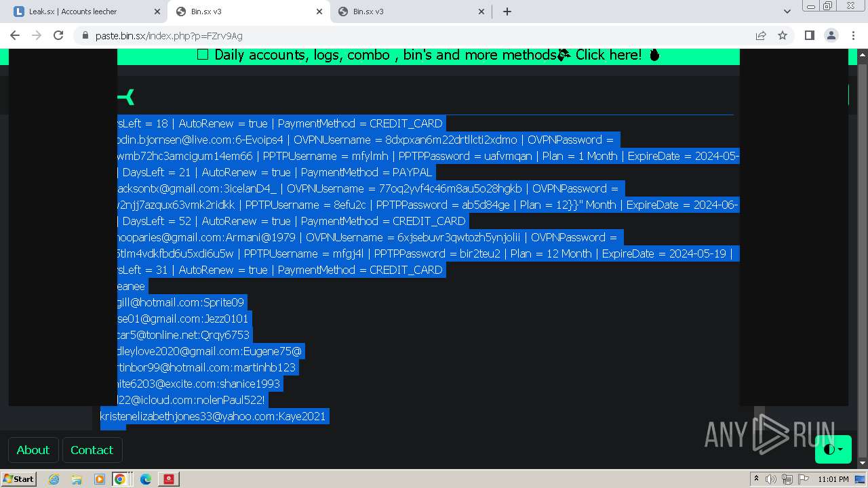This screenshot has height=488, width=868.
Task: View site information lock icon
Action: (x=85, y=35)
